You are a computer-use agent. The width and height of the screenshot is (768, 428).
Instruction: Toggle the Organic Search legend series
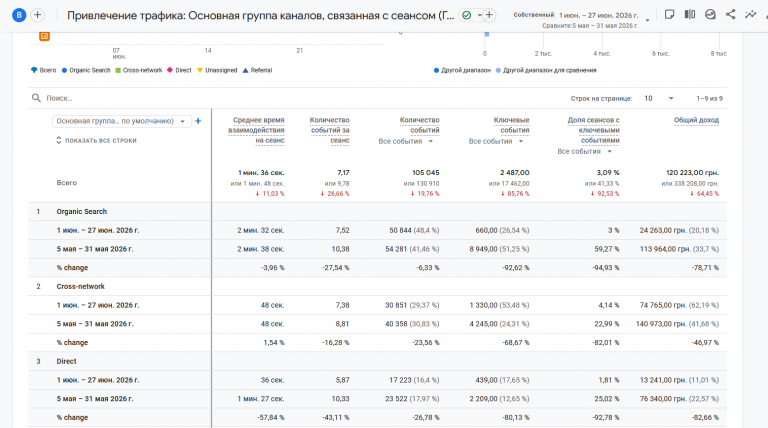tap(86, 71)
